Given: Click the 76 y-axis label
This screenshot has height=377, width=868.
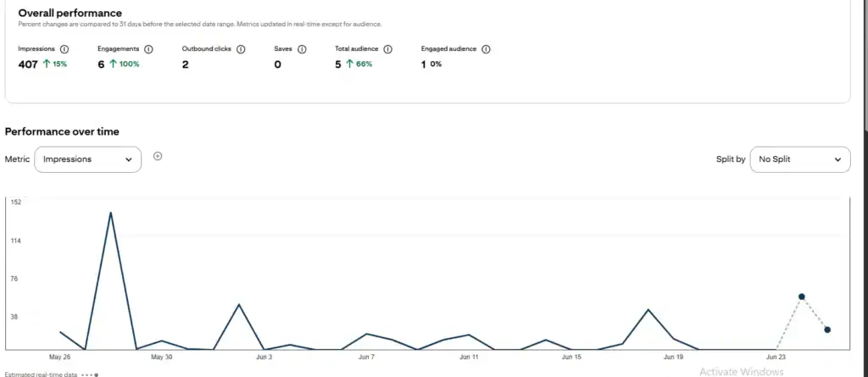Looking at the screenshot, I should coord(14,279).
